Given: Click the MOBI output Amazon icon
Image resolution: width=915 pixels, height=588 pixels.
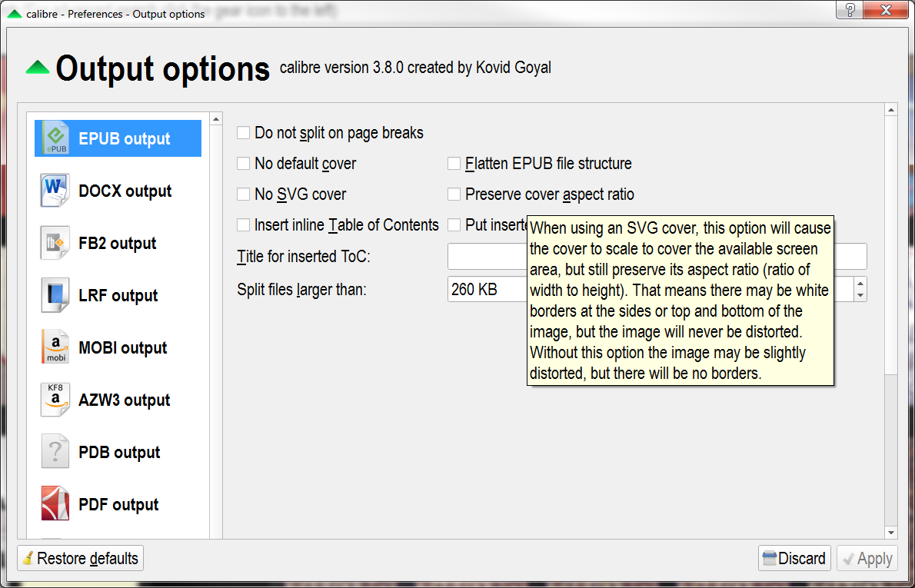Looking at the screenshot, I should click(x=55, y=347).
